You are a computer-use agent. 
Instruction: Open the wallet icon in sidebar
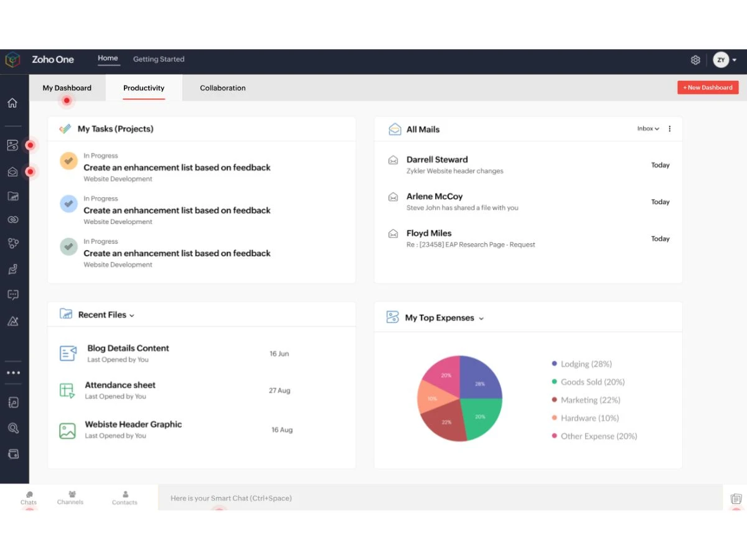click(x=12, y=454)
